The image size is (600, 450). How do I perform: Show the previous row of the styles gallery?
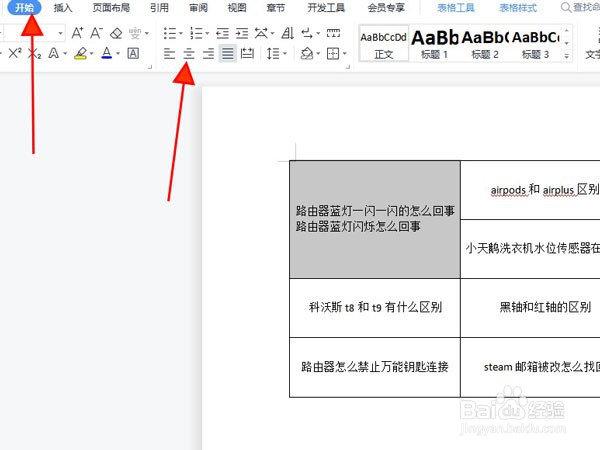[x=567, y=30]
